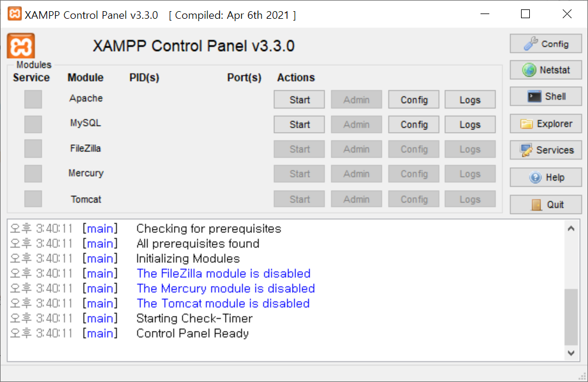This screenshot has height=382, width=588.
Task: Click log line 'Control Panel Ready'
Action: [192, 333]
